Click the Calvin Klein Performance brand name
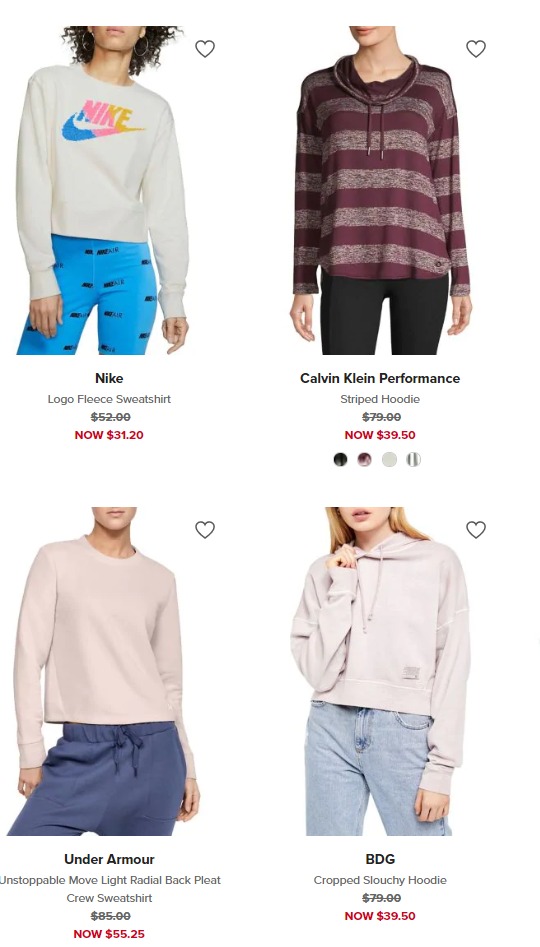 (380, 378)
